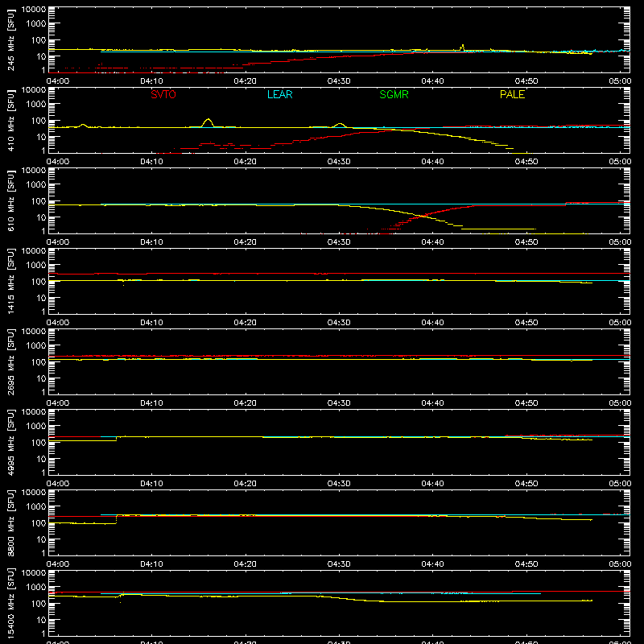The width and height of the screenshot is (644, 644).
Task: Select the 610 MHz [SFU] axis title
Action: (11, 200)
